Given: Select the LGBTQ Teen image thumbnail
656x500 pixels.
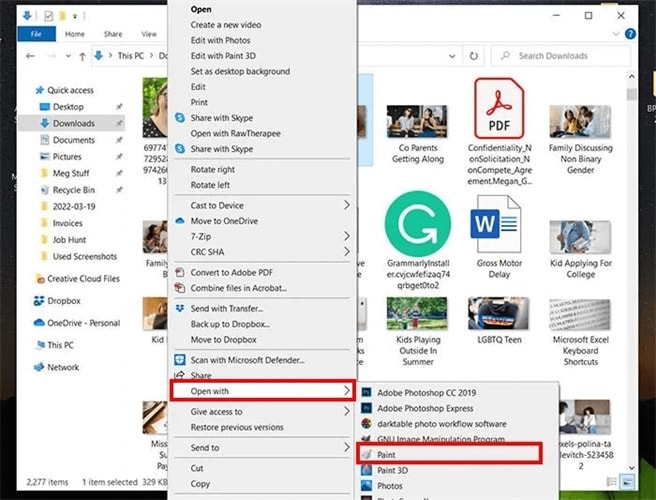Looking at the screenshot, I should click(x=498, y=313).
